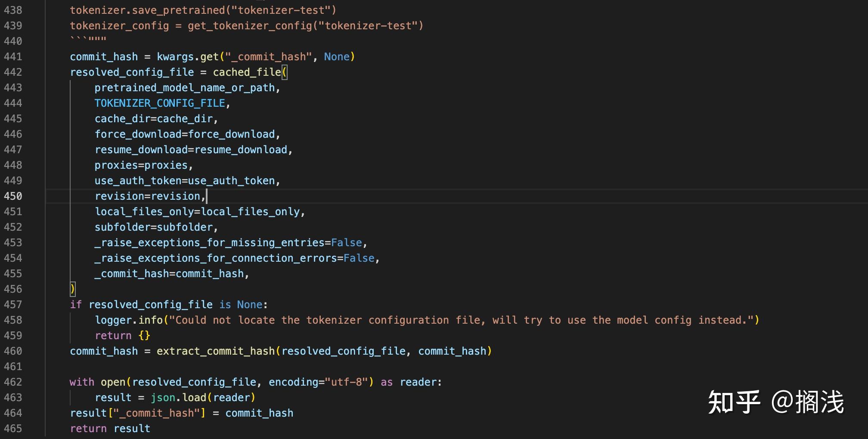Place cursor on the cached_file function name

click(247, 72)
